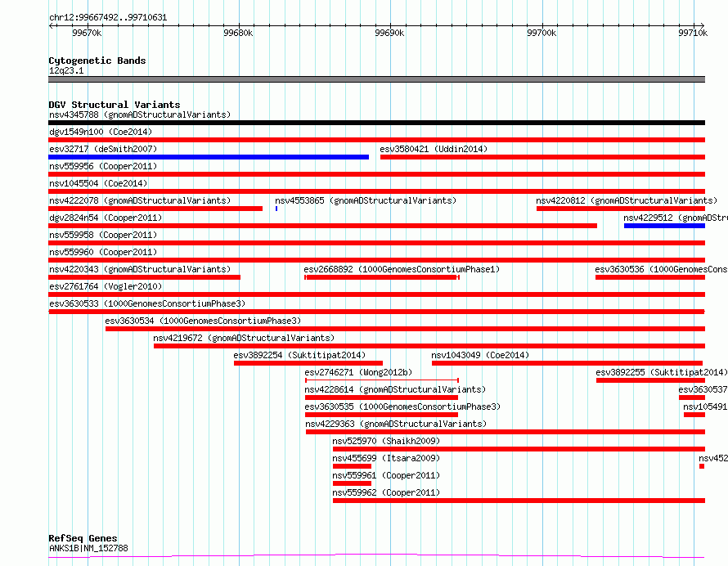Open nsv4228614 gnomAD variant label
Viewport: 728px width, 566px height.
[x=395, y=389]
